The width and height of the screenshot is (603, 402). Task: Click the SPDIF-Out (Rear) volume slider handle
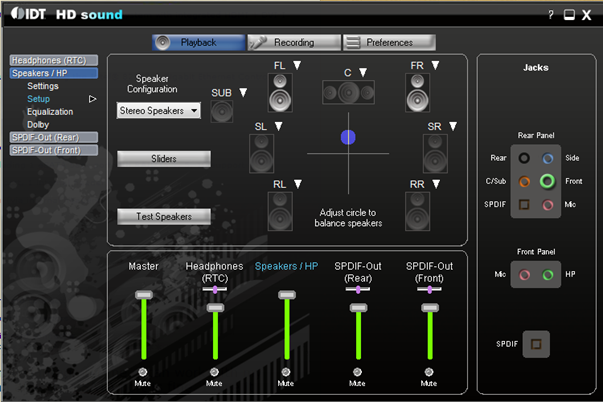(358, 308)
